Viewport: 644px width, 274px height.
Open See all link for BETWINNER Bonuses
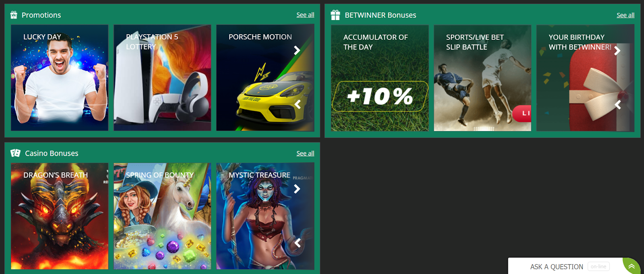pos(625,15)
